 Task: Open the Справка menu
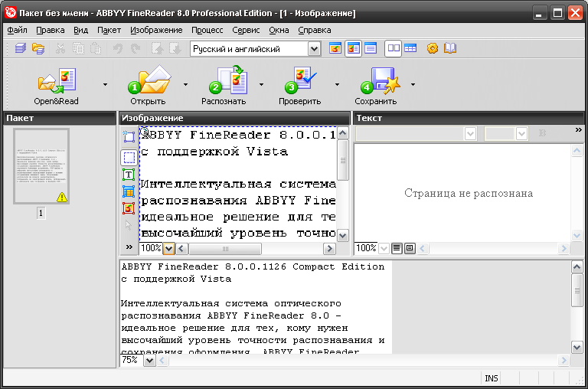click(x=314, y=30)
